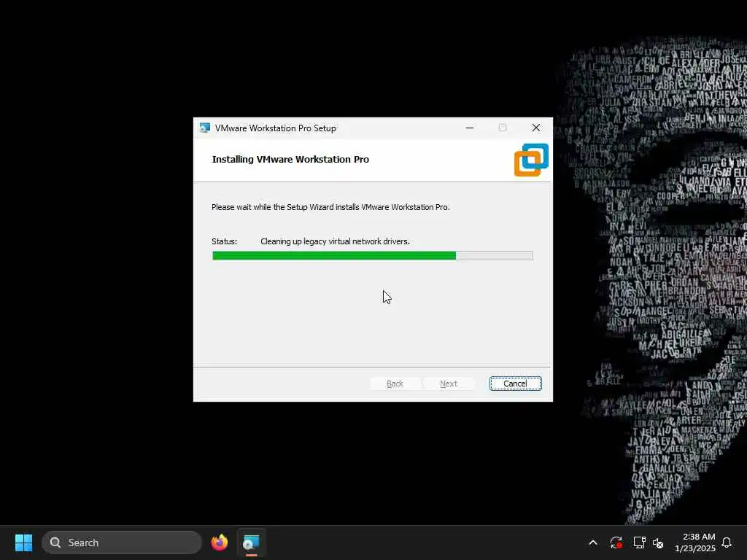Cancel the VMware Workstation Pro installation

pyautogui.click(x=516, y=384)
